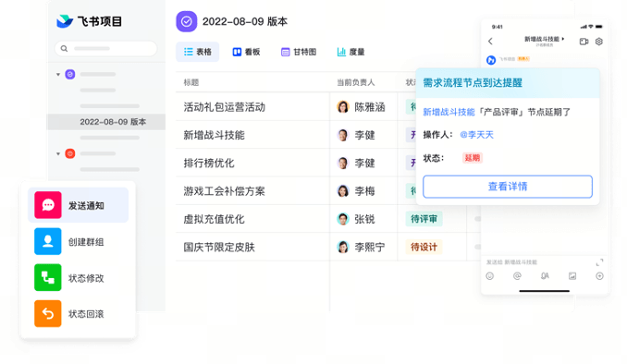Select the purple project icon in sidebar tree
Screen dimensions: 627x364
point(70,74)
